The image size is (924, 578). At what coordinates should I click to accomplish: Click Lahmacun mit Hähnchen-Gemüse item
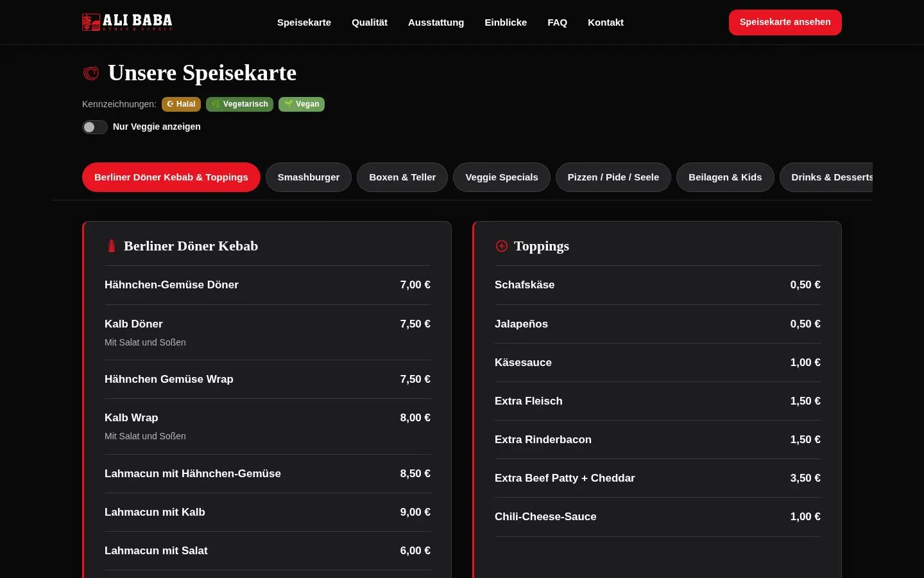(268, 474)
